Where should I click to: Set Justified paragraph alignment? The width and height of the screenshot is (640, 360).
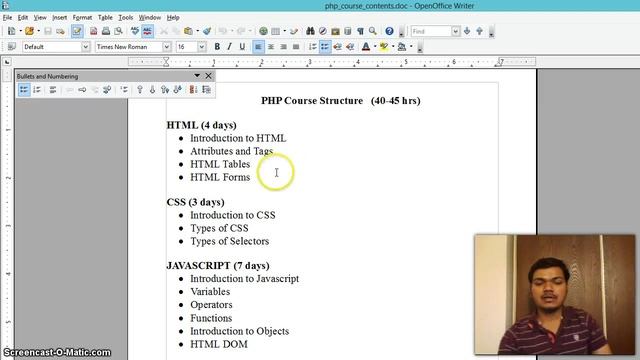(296, 47)
